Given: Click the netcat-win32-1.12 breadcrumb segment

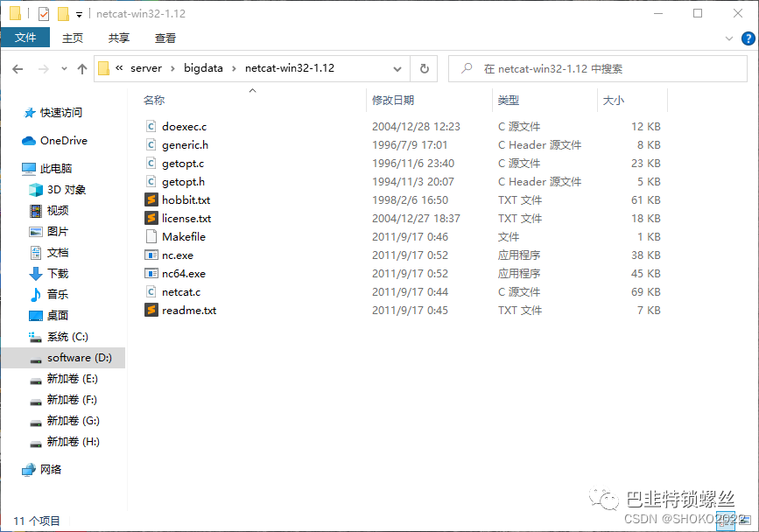Looking at the screenshot, I should (x=290, y=68).
